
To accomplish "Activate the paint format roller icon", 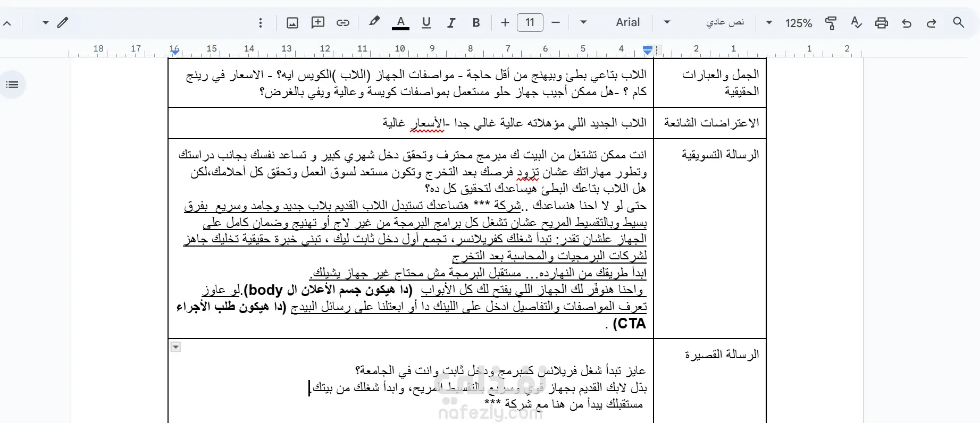I will pyautogui.click(x=831, y=23).
